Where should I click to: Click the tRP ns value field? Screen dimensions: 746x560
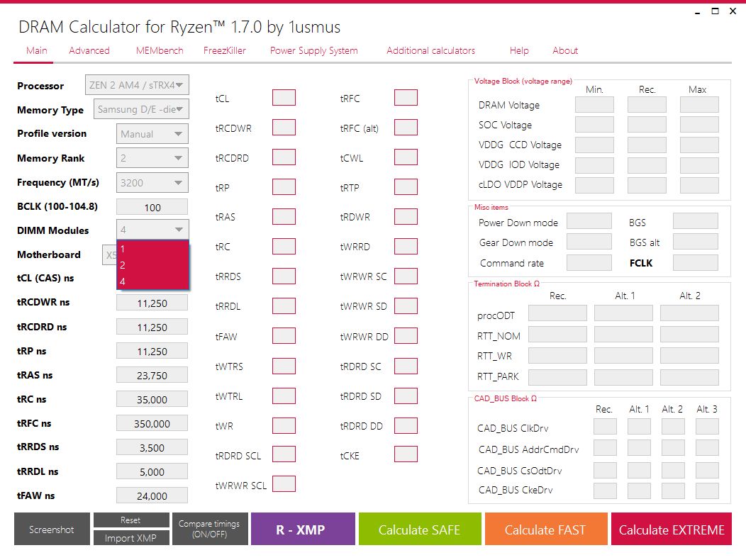click(152, 351)
